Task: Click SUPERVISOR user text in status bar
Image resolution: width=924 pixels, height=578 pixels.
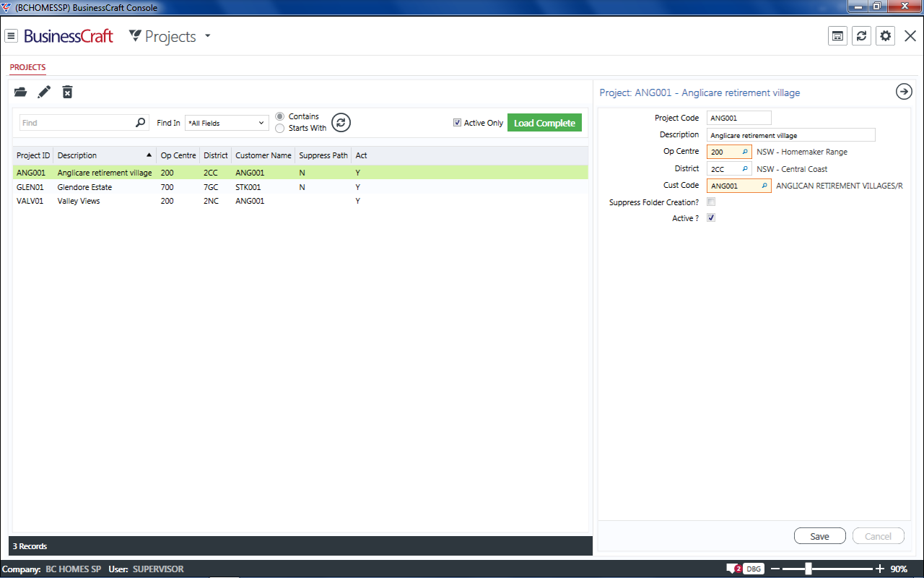Action: (158, 569)
